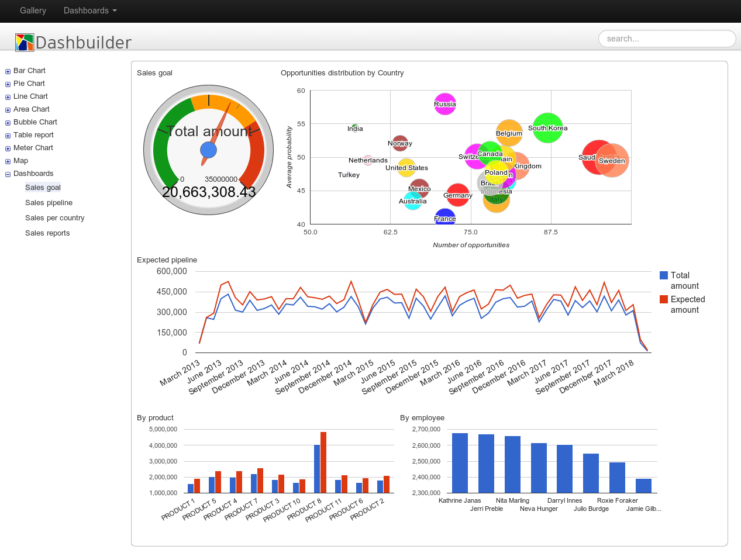Toggle the Expected amount legend entry
Image resolution: width=741 pixels, height=560 pixels.
click(x=664, y=299)
